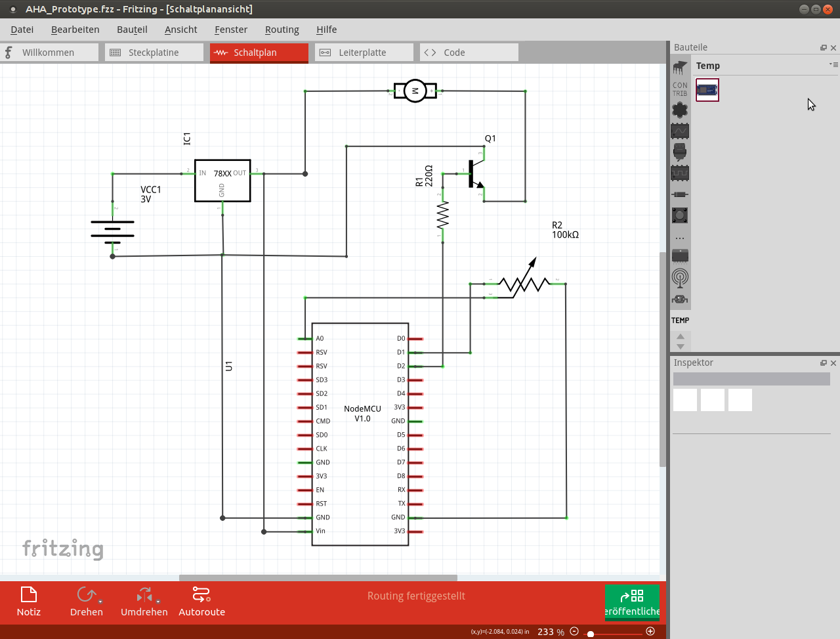Switch to the Code tab
Viewport: 840px width, 639px height.
click(469, 53)
